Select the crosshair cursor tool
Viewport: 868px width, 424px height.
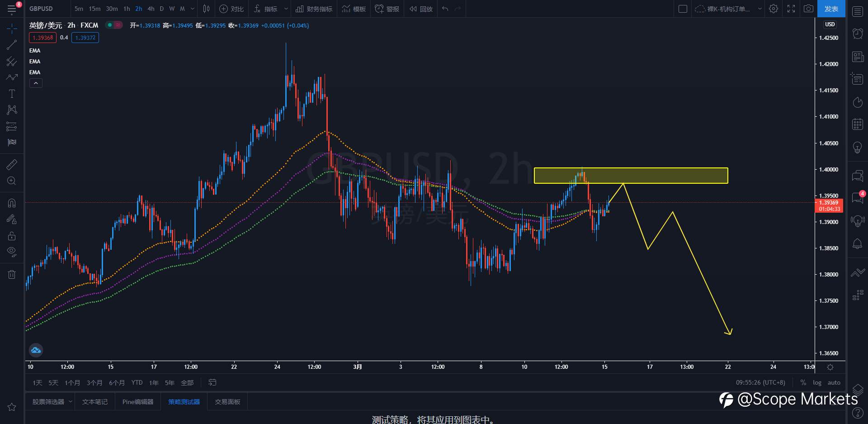[12, 29]
